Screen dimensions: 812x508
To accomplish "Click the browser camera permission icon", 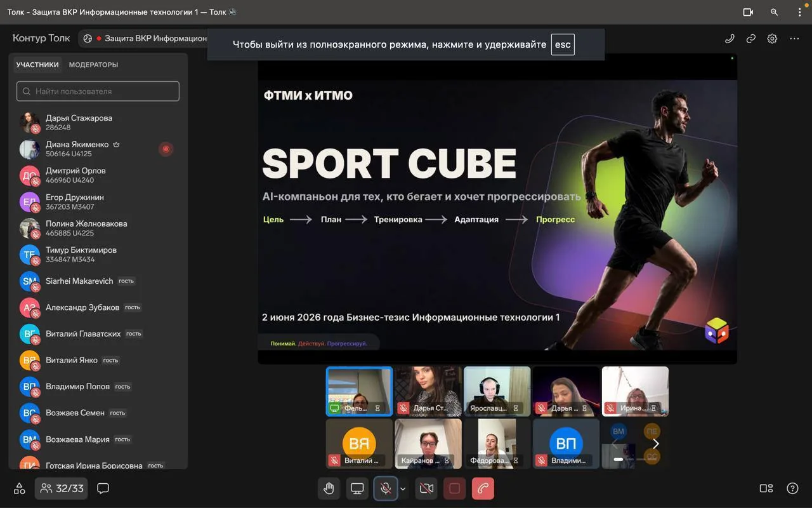I will [748, 12].
